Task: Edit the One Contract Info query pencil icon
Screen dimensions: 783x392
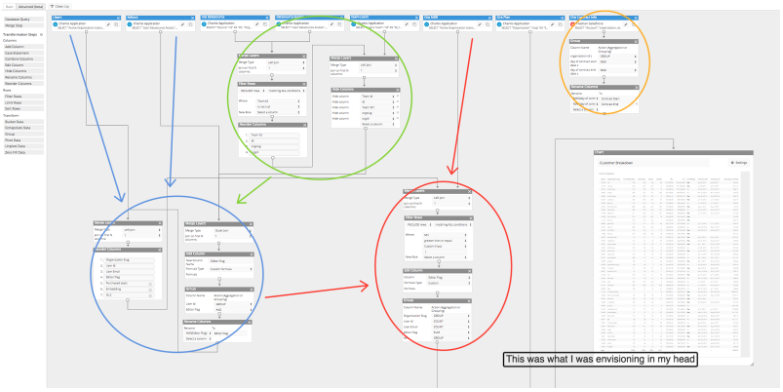Action: [626, 24]
